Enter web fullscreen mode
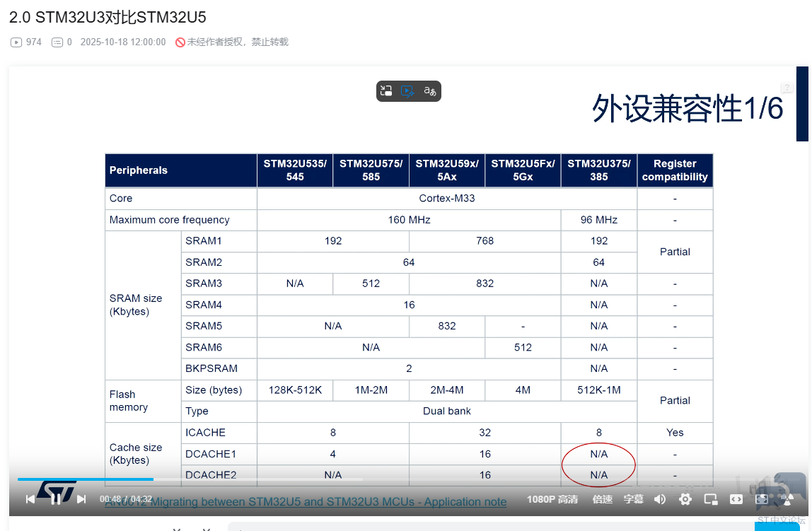Viewport: 812px width, 531px height. click(762, 499)
